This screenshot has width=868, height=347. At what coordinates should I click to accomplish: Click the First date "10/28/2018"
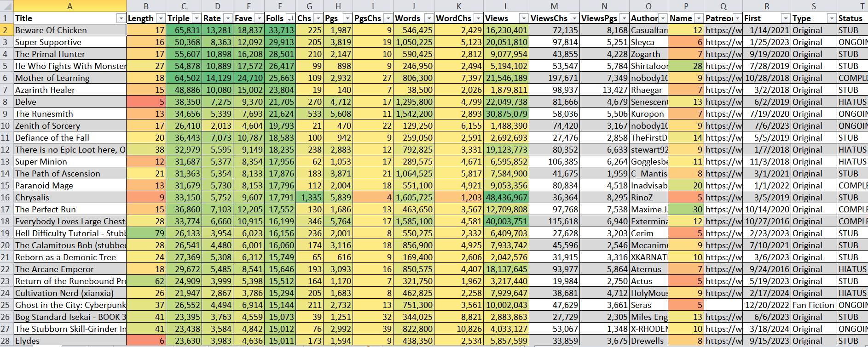tap(767, 78)
